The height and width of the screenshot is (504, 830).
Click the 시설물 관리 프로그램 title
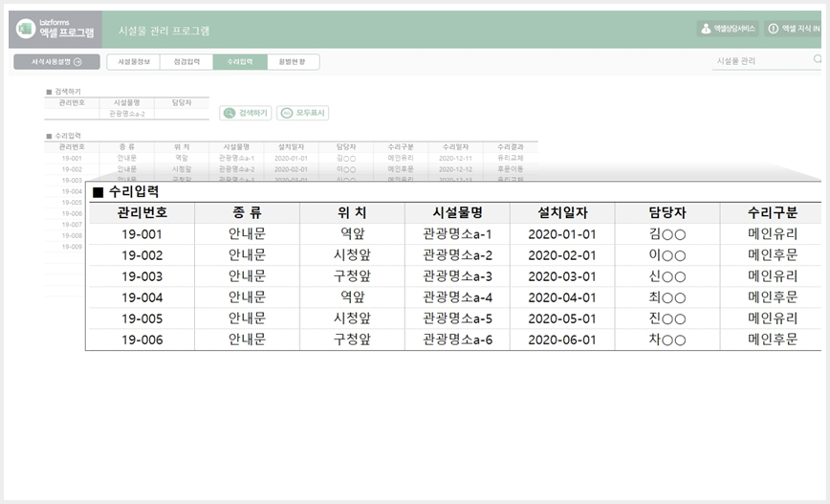pos(164,31)
